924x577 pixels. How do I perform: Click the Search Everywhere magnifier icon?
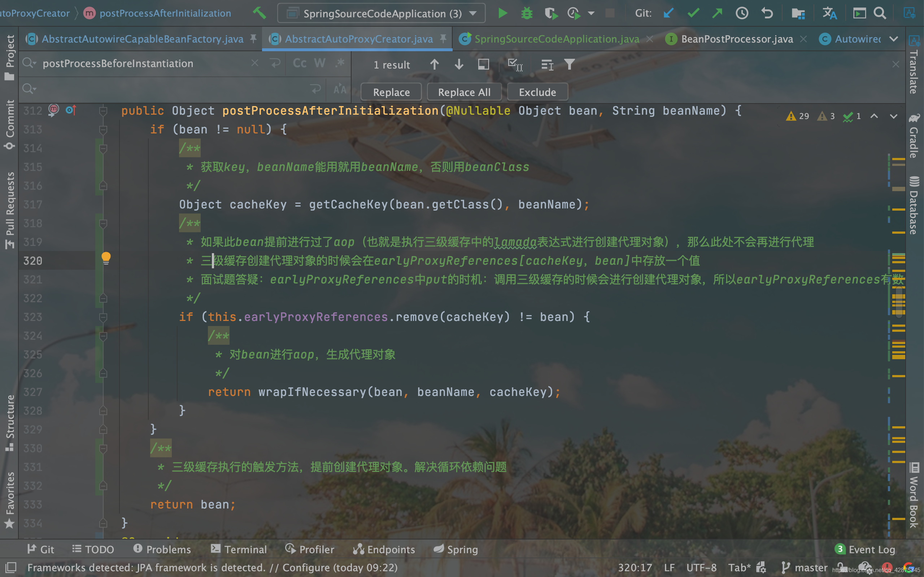point(879,13)
